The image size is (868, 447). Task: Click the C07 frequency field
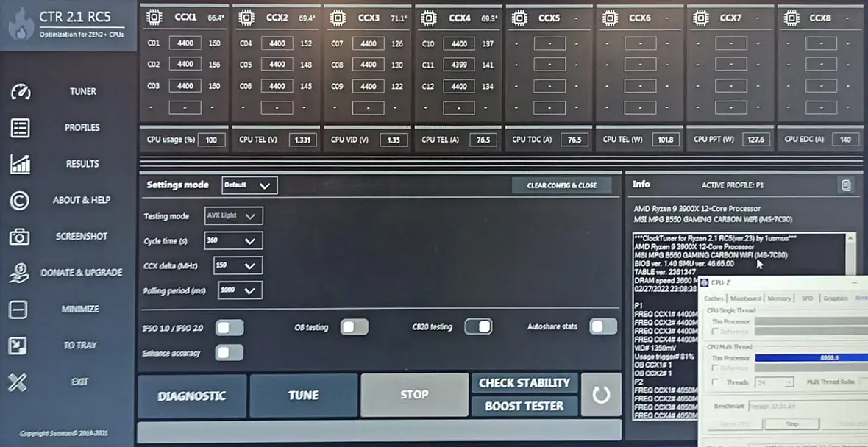click(x=368, y=43)
